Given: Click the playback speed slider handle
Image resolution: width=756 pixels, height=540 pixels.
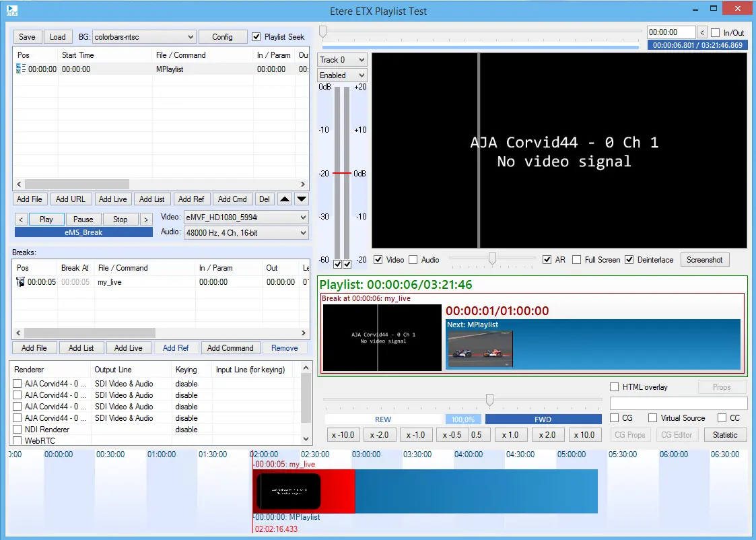Looking at the screenshot, I should click(489, 400).
